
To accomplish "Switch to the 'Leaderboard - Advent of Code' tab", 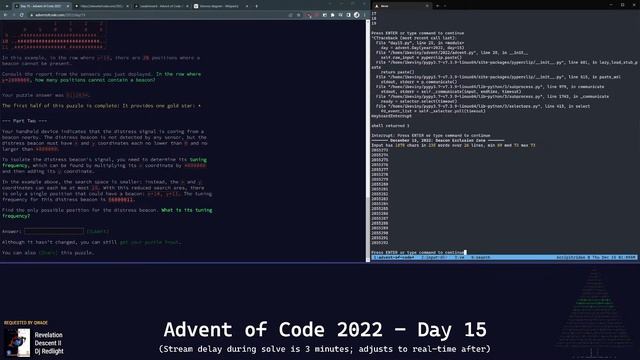I will pyautogui.click(x=160, y=6).
